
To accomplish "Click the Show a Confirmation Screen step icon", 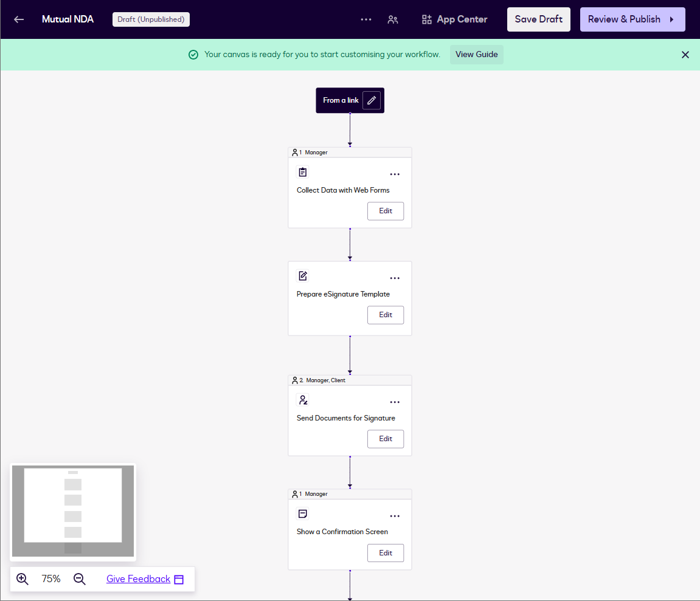I will tap(303, 514).
